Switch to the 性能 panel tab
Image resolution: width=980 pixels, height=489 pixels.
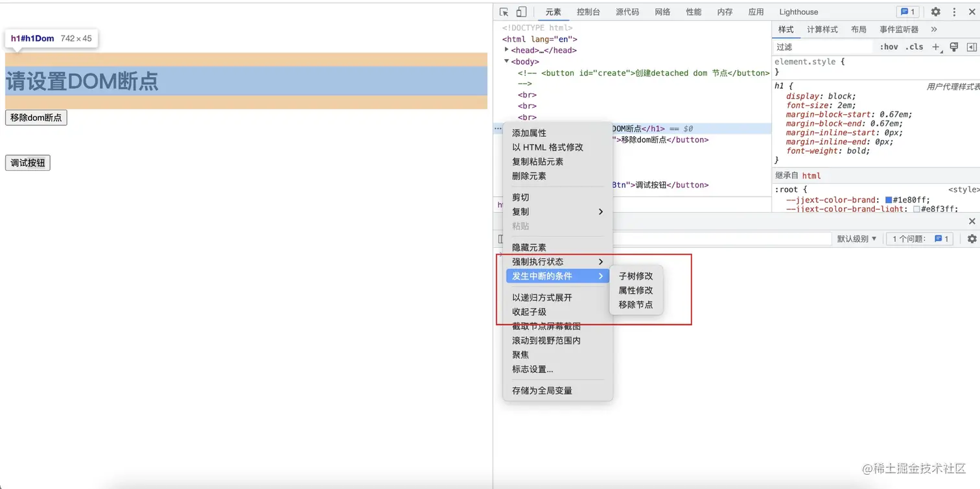(694, 12)
